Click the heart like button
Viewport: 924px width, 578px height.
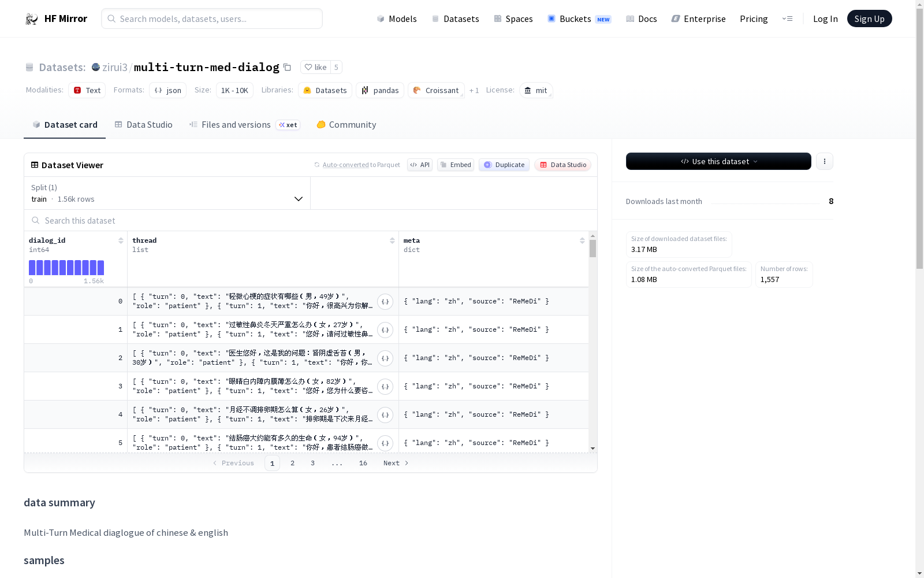pos(315,67)
